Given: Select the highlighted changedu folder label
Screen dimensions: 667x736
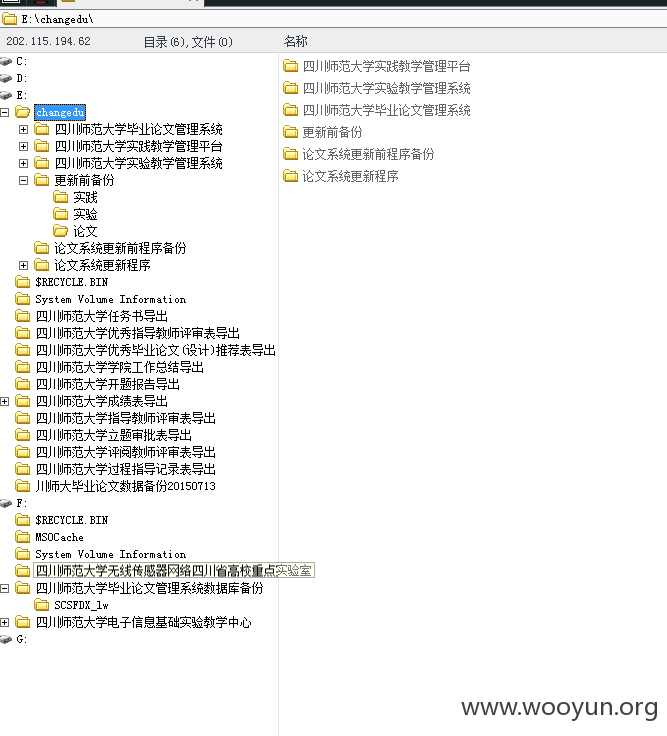Looking at the screenshot, I should pyautogui.click(x=60, y=112).
